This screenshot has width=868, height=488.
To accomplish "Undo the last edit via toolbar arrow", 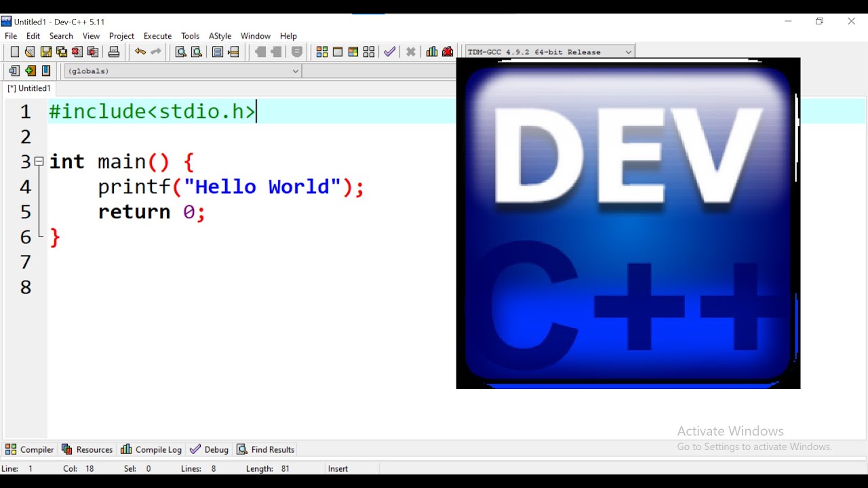I will pos(140,52).
